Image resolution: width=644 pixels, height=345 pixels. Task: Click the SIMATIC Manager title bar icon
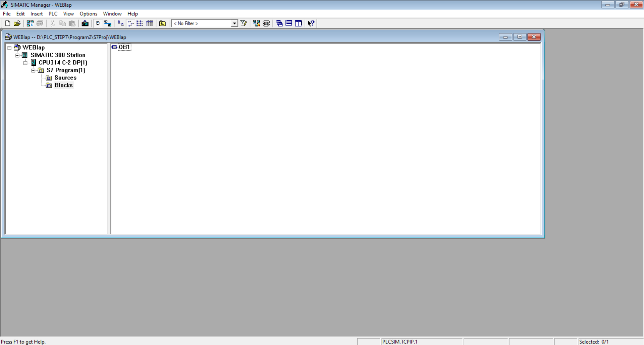point(4,5)
